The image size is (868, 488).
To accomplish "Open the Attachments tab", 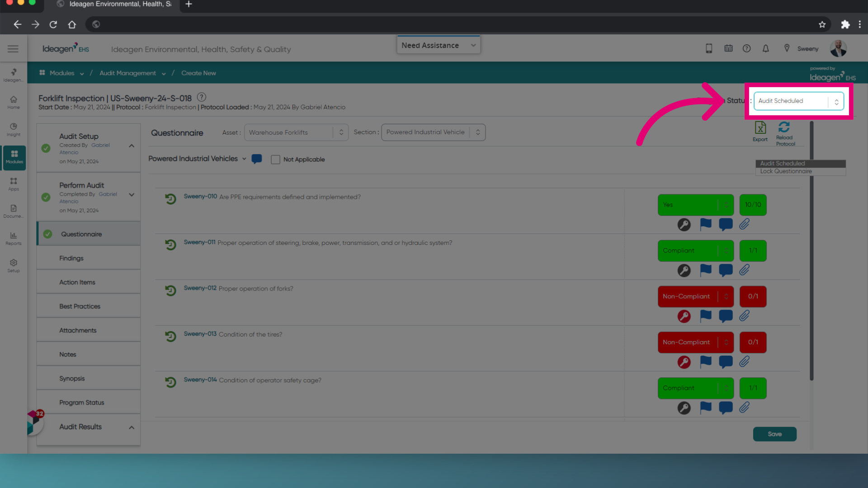I will pyautogui.click(x=89, y=330).
